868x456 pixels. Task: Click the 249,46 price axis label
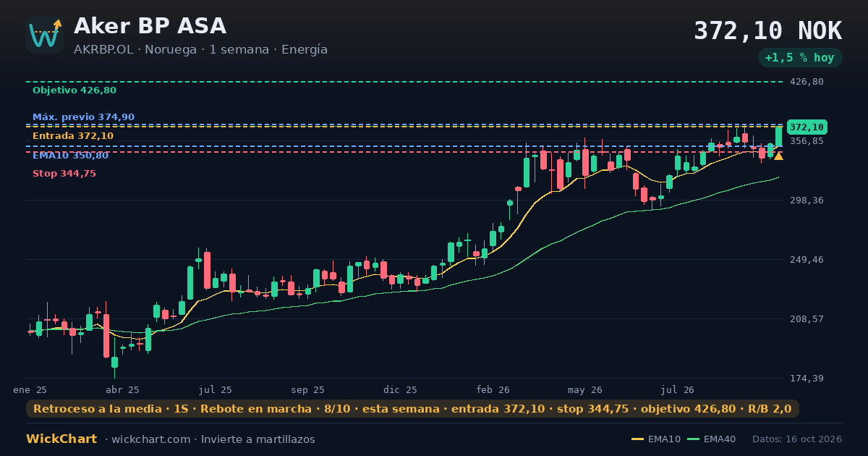point(807,260)
